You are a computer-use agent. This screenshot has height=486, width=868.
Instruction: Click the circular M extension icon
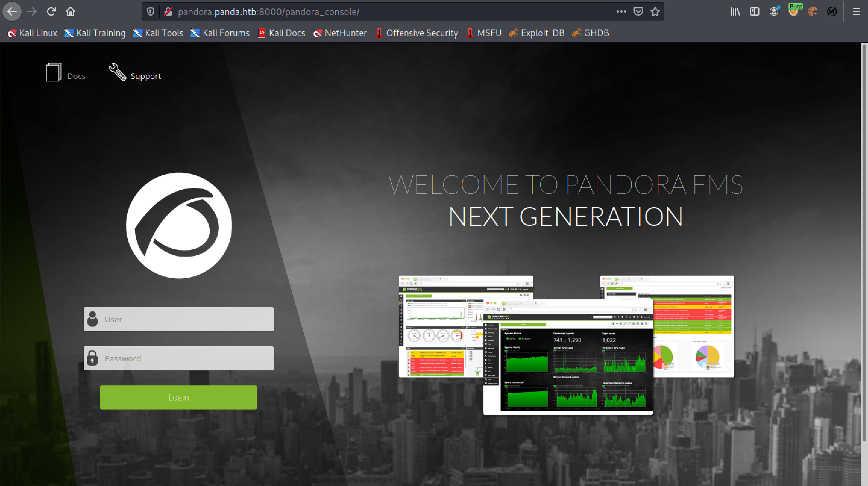pos(832,12)
